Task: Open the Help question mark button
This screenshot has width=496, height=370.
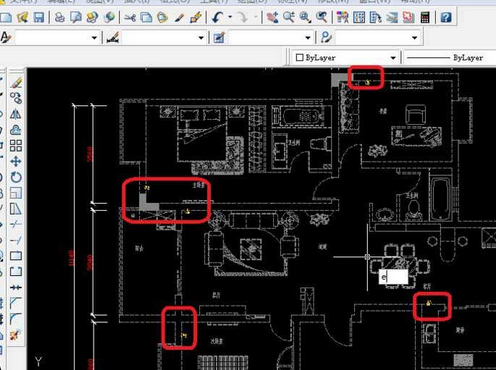Action: [x=446, y=17]
